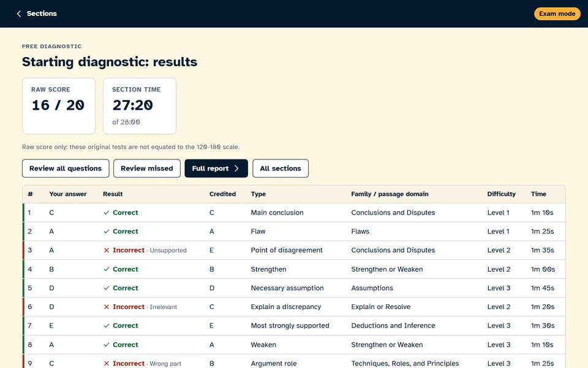Click the '1m 20s' time value
This screenshot has height=368, width=588.
(542, 307)
